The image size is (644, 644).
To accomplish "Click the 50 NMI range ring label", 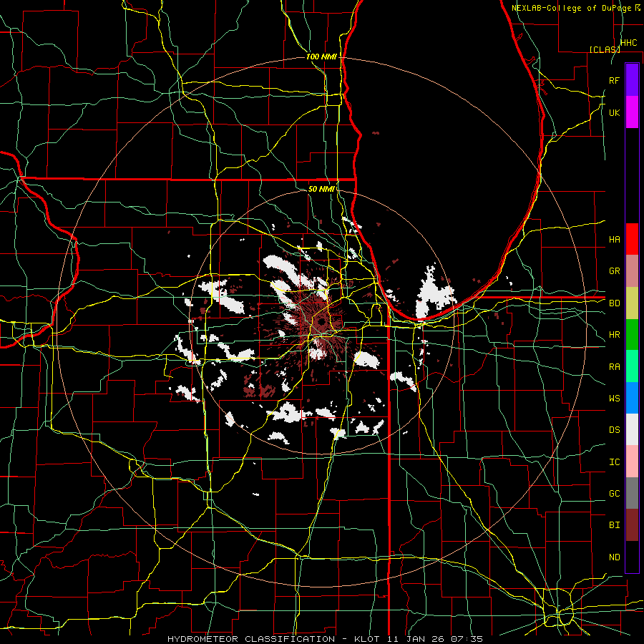I will 321,189.
